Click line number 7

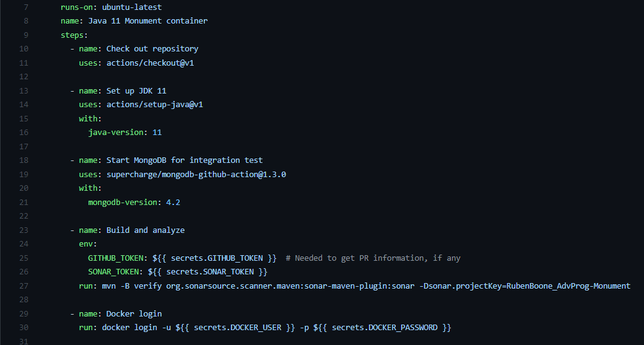point(25,7)
